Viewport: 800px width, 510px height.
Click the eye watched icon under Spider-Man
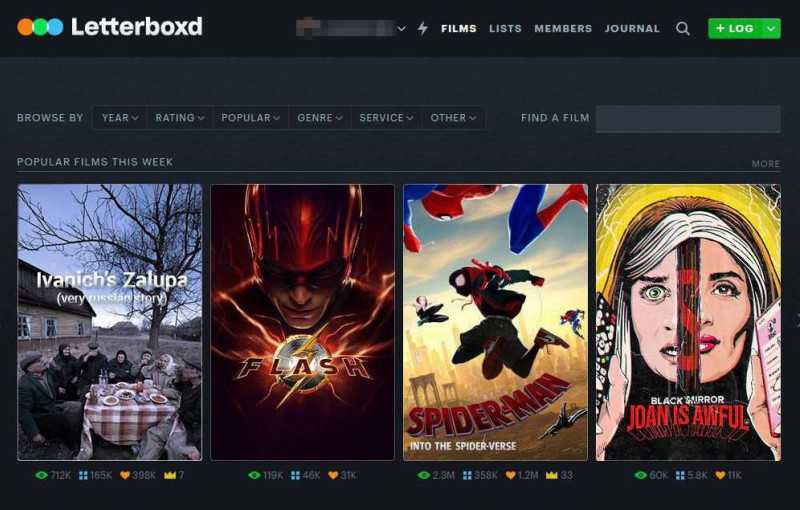point(423,475)
